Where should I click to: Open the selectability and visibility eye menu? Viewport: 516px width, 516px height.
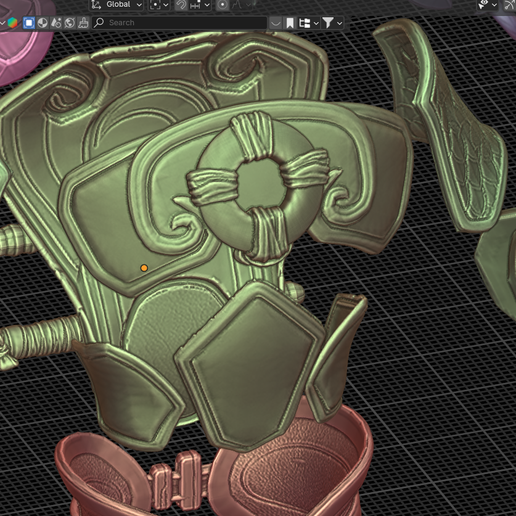[x=488, y=5]
